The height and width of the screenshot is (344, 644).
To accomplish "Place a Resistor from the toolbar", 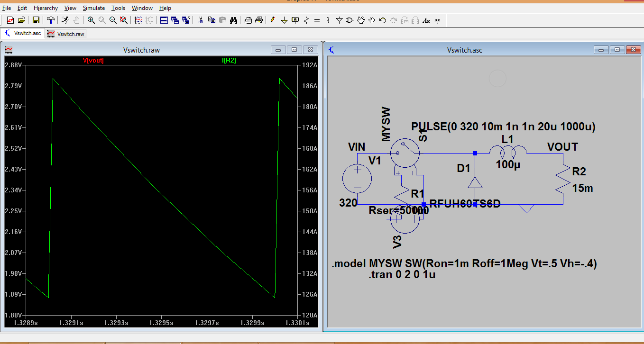I will pyautogui.click(x=306, y=20).
